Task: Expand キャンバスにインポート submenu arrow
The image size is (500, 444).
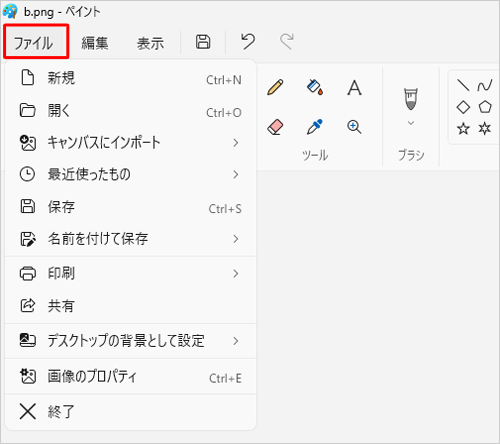Action: click(236, 143)
